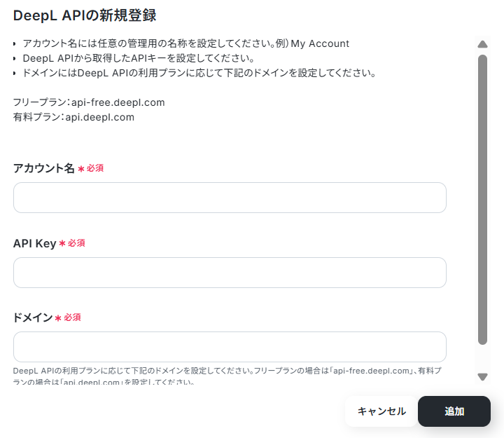Click the 追加 button
Viewport: 504px width, 438px height.
click(454, 411)
